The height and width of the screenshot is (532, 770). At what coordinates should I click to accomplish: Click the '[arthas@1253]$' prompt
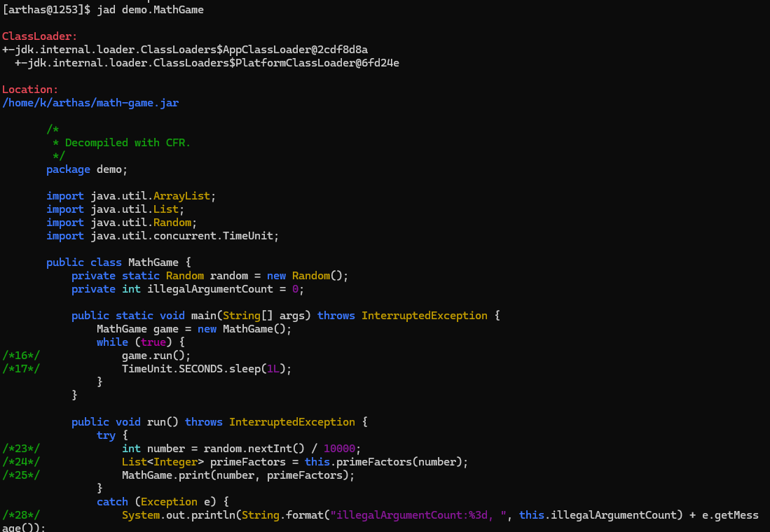[x=46, y=10]
